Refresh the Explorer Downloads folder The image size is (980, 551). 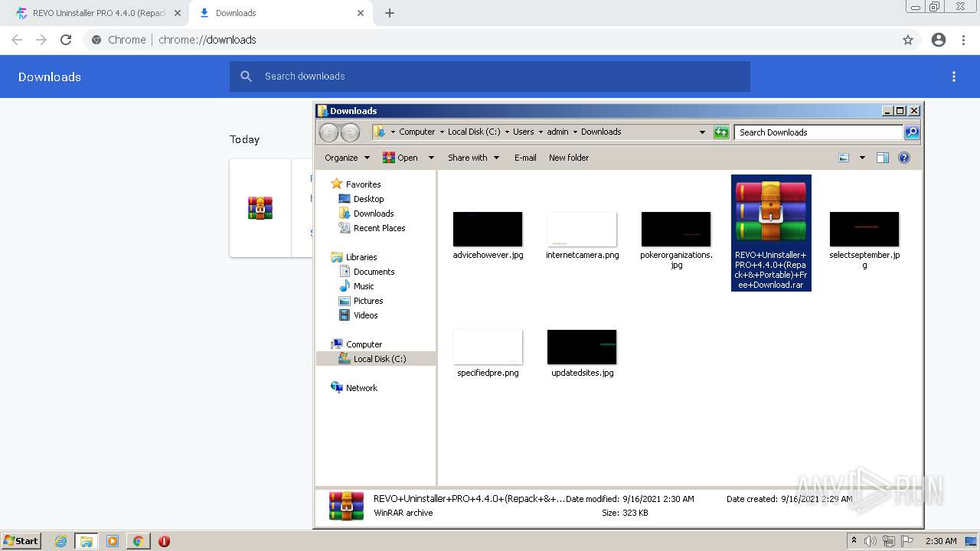[x=721, y=132]
